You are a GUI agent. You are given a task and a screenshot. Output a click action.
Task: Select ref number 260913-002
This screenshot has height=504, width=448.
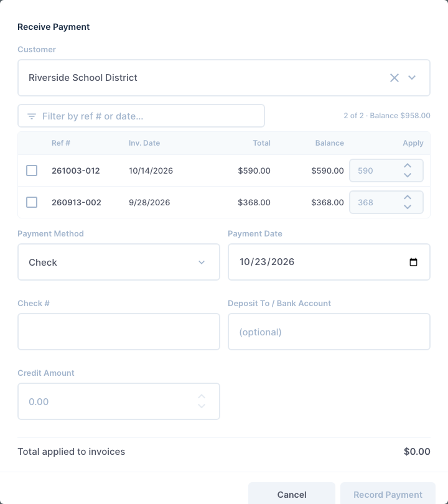77,202
